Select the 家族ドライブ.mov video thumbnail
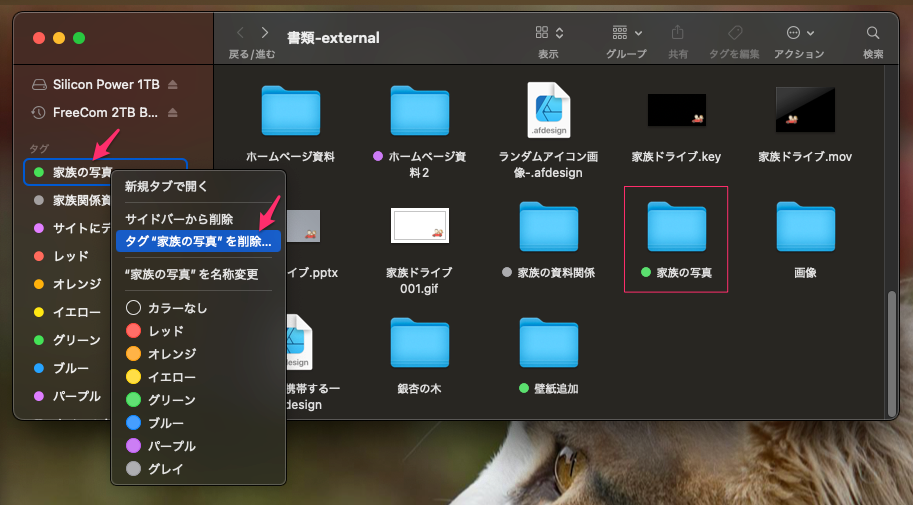 [x=805, y=110]
